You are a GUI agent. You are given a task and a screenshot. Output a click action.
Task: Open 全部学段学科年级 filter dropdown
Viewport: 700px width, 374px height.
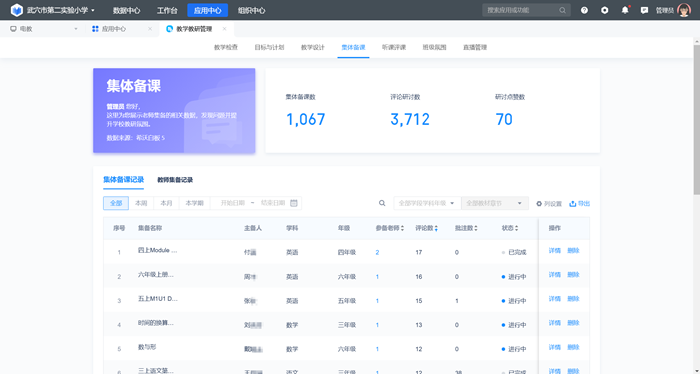click(427, 203)
